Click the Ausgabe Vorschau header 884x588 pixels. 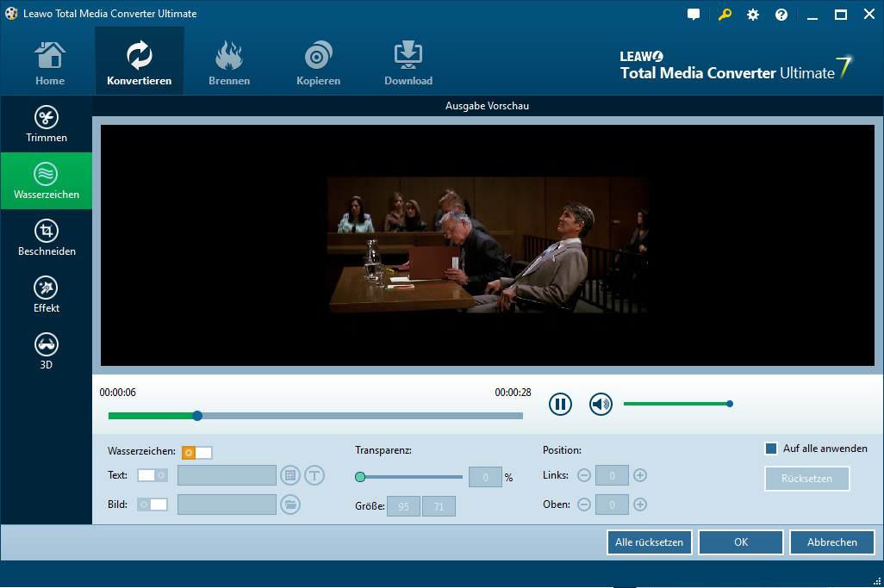coord(487,106)
